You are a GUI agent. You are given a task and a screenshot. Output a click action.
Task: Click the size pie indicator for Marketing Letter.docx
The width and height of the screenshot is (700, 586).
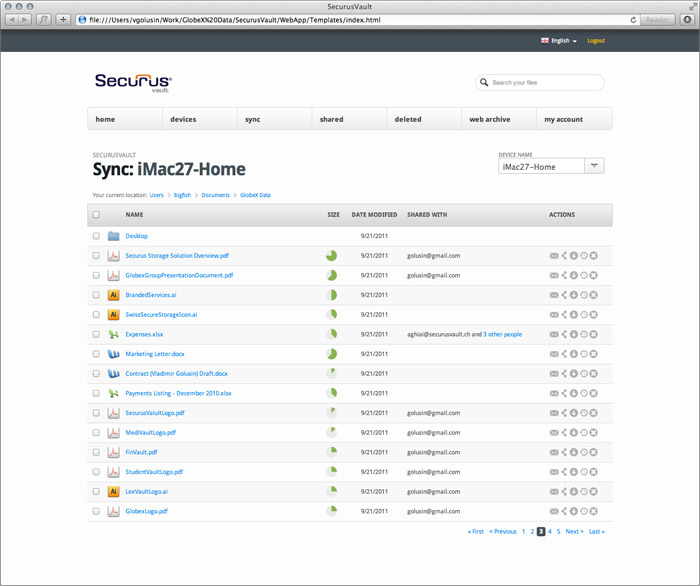point(331,354)
